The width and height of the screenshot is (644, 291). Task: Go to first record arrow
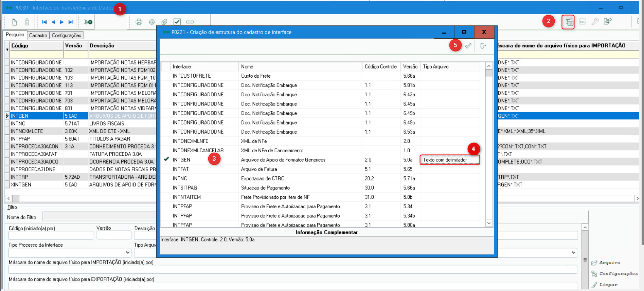point(44,22)
